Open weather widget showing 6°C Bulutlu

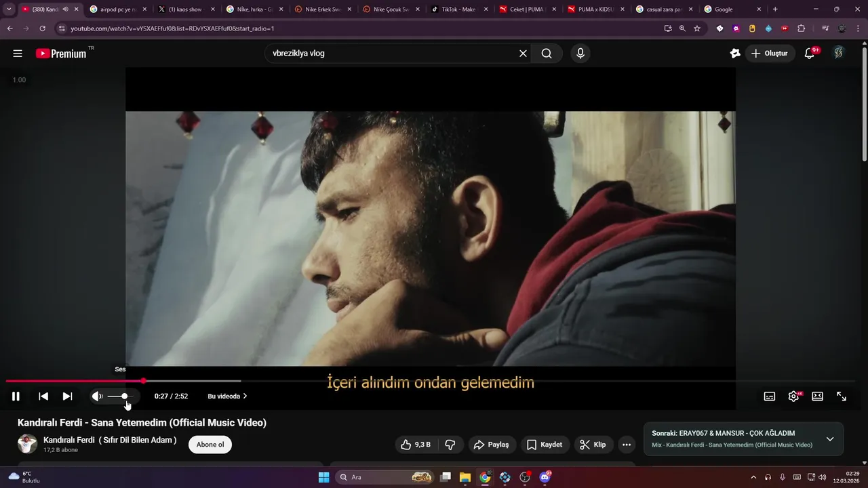coord(24,477)
